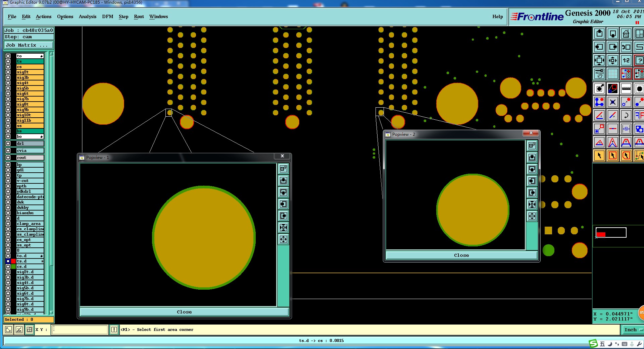644x349 pixels.
Task: Click Close button in Popview - 1
Action: [x=184, y=312]
